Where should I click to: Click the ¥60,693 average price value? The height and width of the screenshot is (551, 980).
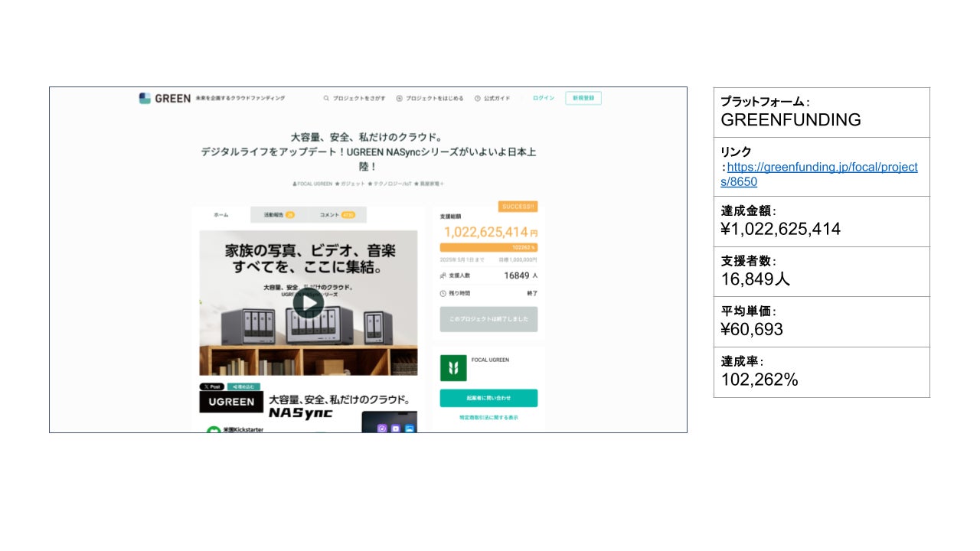pyautogui.click(x=752, y=329)
